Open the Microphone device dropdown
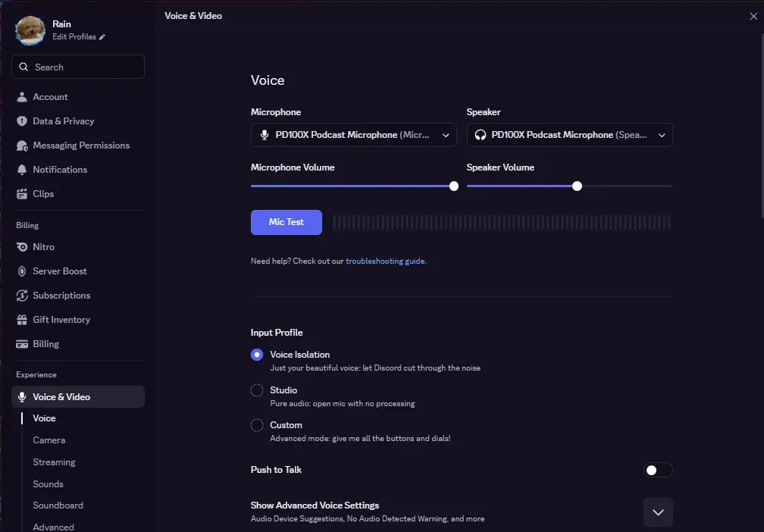The width and height of the screenshot is (764, 532). point(353,135)
